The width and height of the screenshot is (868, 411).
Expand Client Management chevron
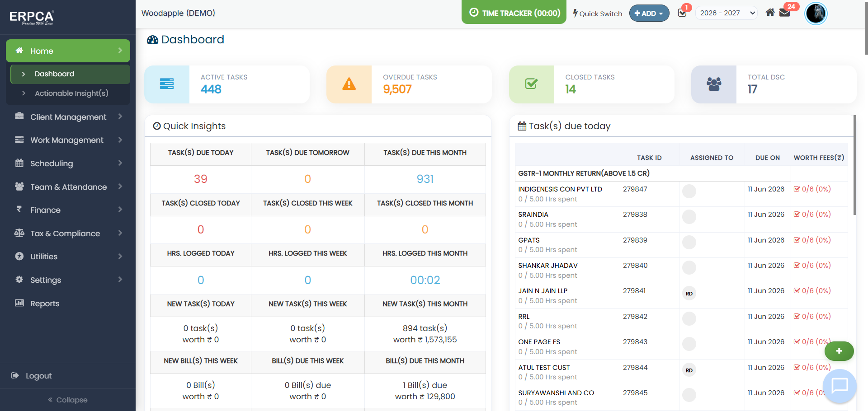(x=120, y=117)
